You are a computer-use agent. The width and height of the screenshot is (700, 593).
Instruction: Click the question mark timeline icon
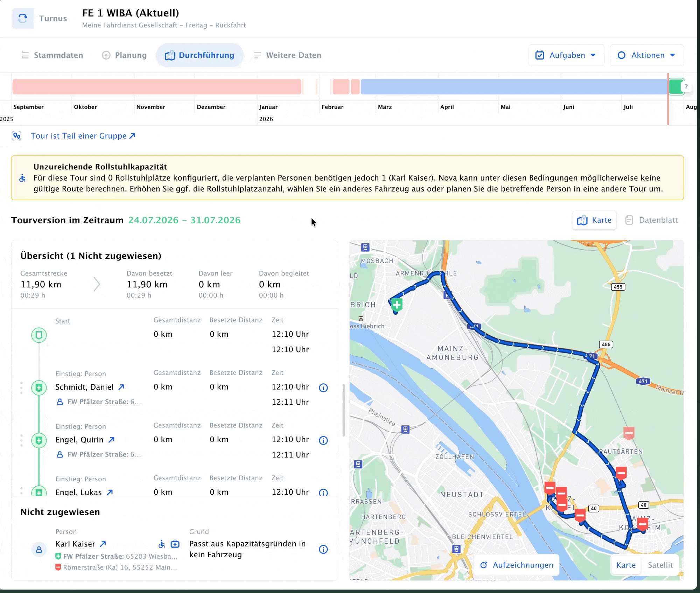point(686,87)
